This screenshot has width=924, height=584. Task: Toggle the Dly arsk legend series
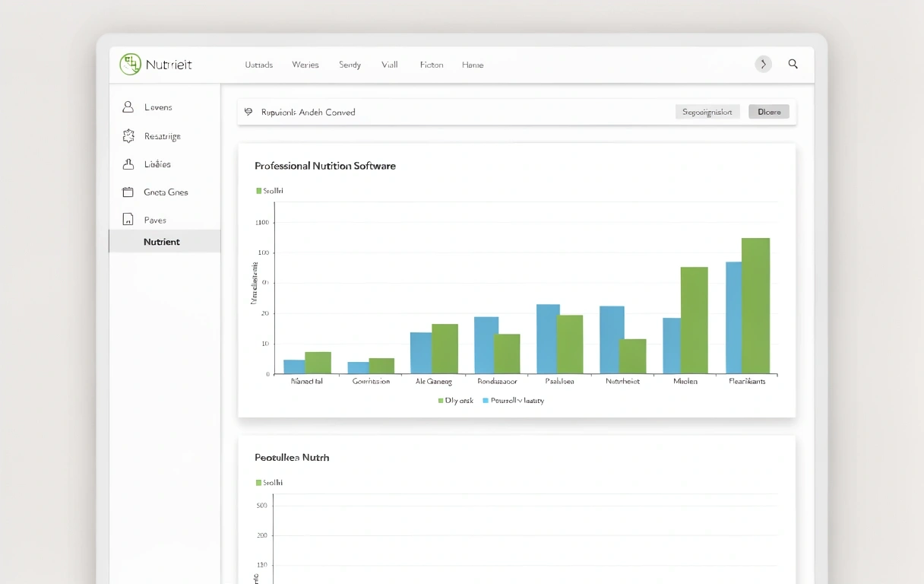tap(455, 401)
